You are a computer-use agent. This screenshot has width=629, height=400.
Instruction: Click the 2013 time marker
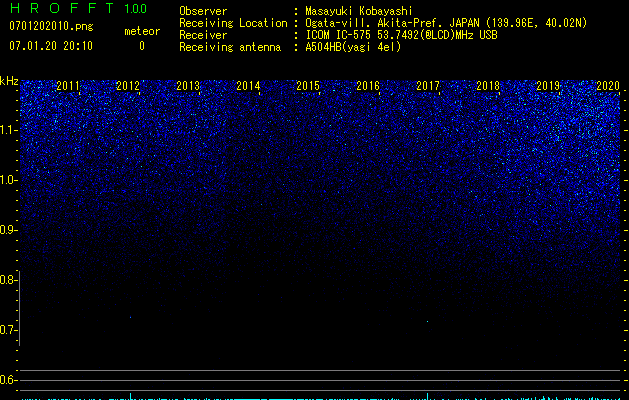coord(188,85)
